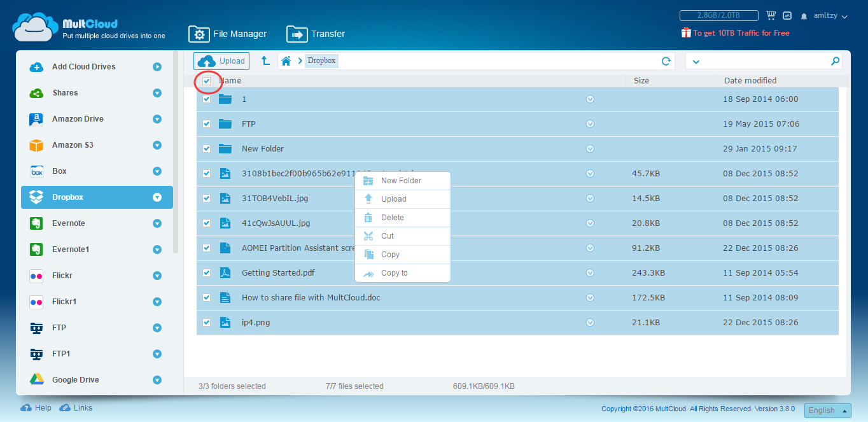
Task: Click the Getting Started.pdf file icon
Action: click(x=225, y=273)
